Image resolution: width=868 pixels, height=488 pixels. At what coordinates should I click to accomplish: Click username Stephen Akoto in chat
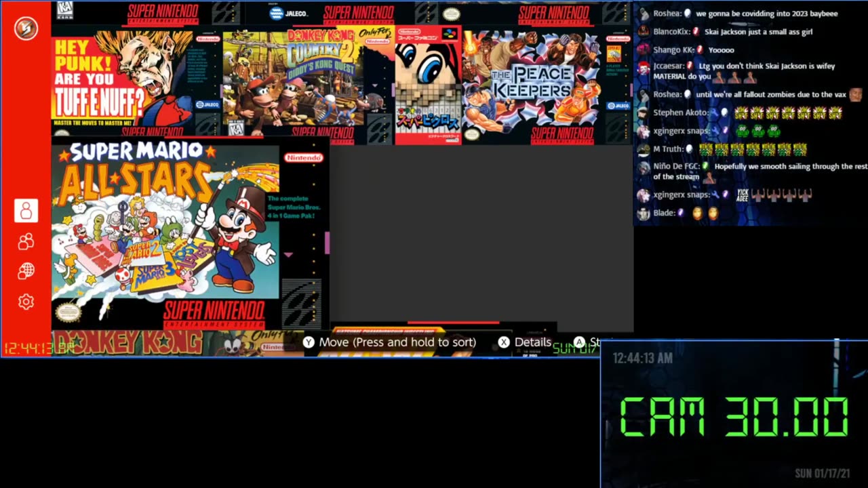(680, 113)
